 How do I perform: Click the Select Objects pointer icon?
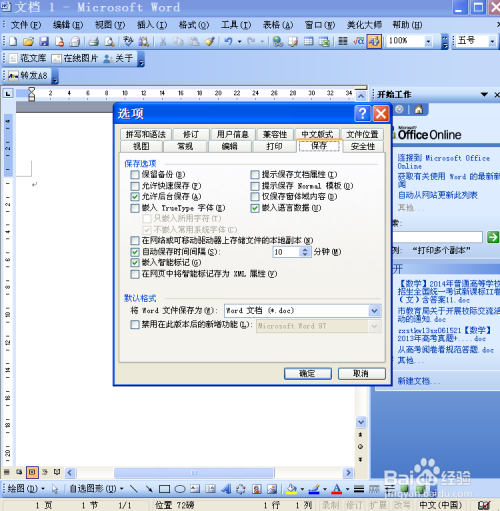coord(55,489)
